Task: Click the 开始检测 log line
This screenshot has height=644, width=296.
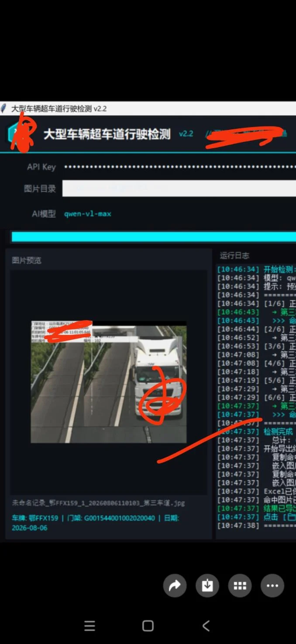Action: 256,269
